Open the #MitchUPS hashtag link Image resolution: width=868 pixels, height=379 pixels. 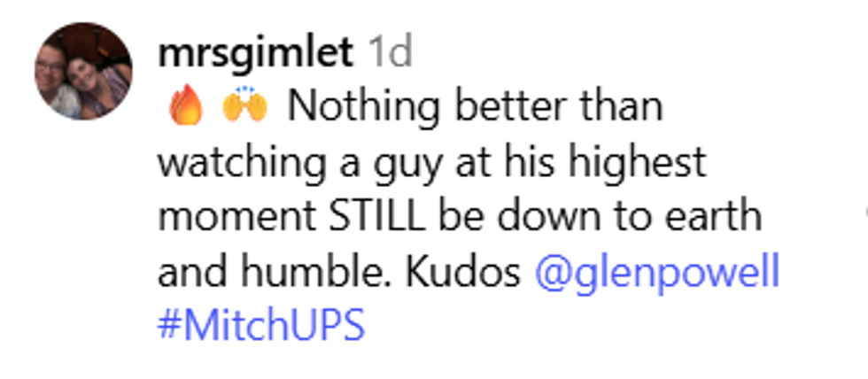pyautogui.click(x=261, y=328)
